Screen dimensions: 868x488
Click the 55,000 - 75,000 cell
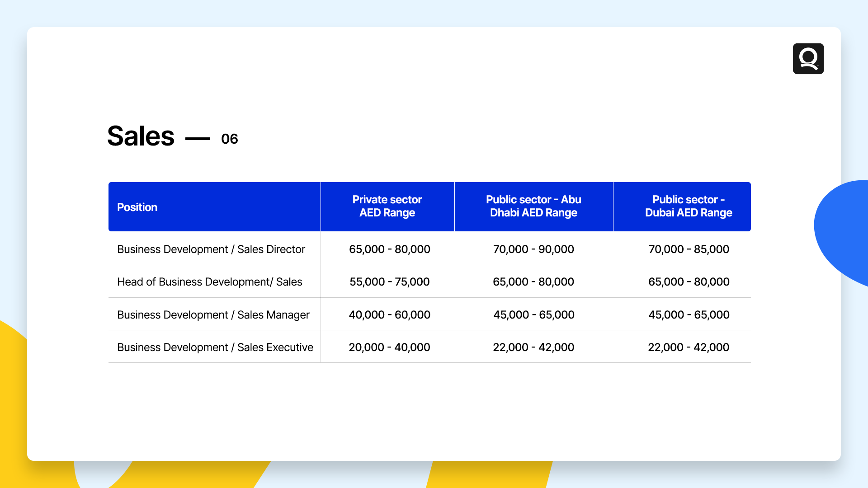coord(389,282)
